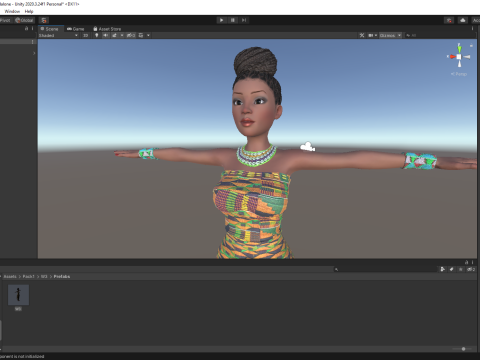The image size is (480, 360).
Task: Select the W3 prefab thumbnail
Action: click(18, 295)
